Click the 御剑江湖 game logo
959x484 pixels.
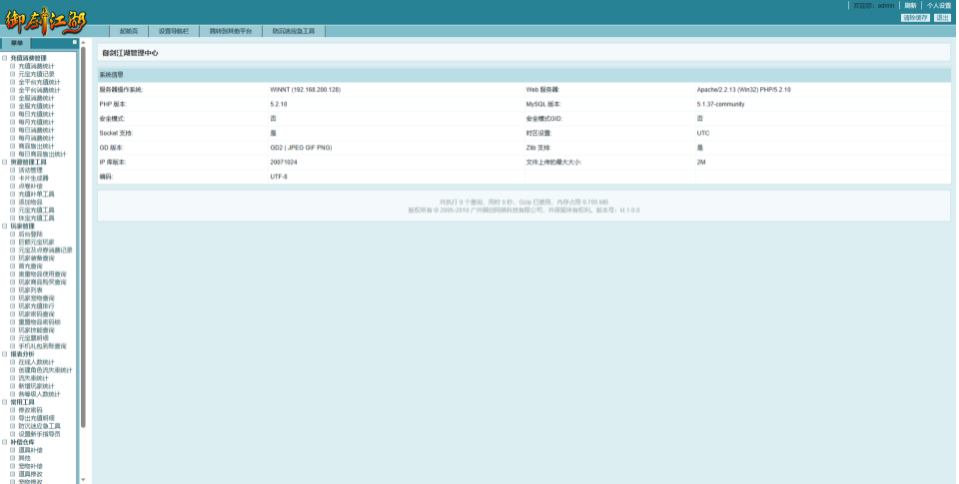[43, 19]
